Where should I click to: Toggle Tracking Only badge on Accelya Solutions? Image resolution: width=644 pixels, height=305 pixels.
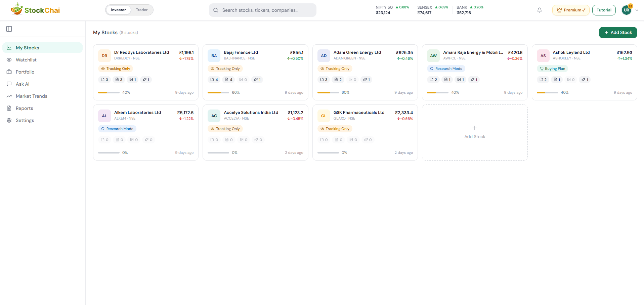point(225,129)
